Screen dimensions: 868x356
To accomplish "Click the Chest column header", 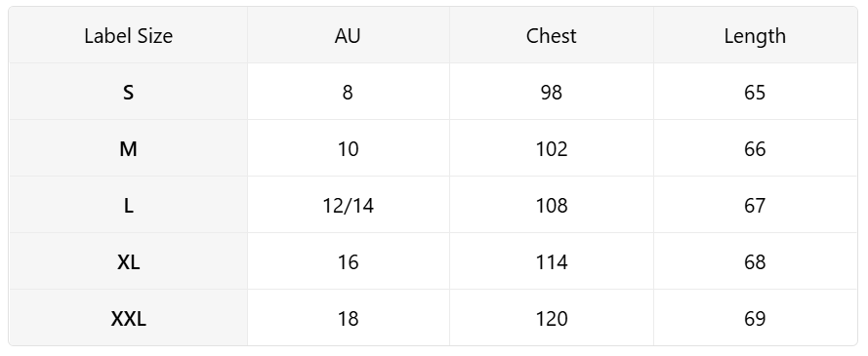I will click(x=552, y=35).
